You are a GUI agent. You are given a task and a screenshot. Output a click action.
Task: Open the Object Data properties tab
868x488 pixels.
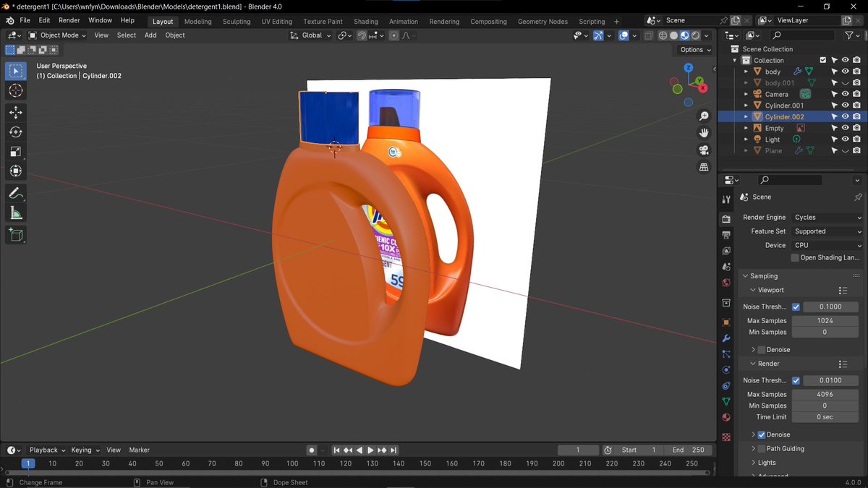(x=726, y=401)
